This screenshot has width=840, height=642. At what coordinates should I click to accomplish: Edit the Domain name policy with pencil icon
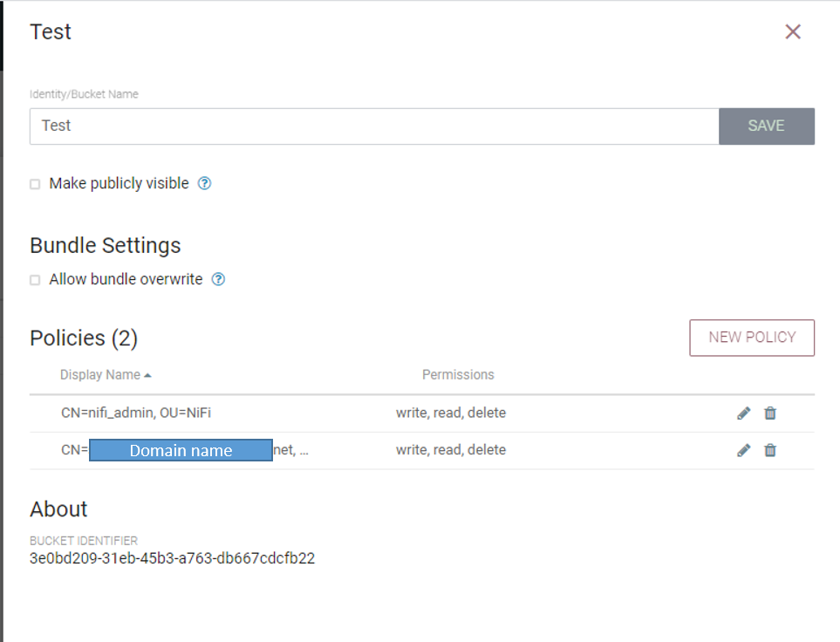coord(743,450)
